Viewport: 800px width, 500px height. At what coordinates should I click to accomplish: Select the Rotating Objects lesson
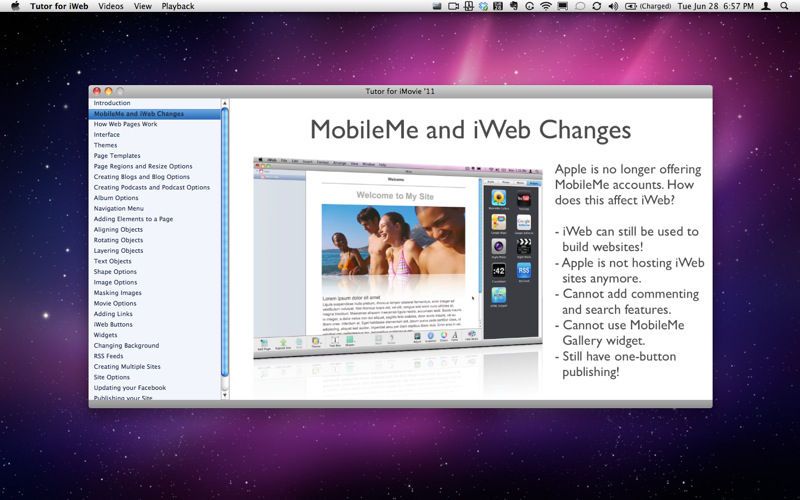[155, 240]
